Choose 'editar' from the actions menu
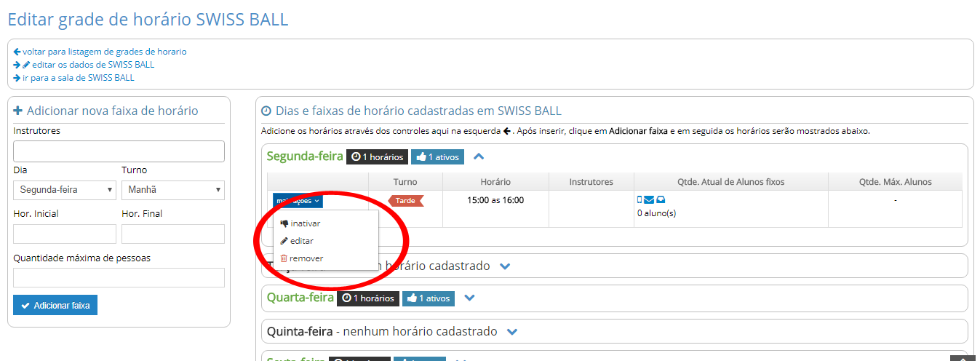980x361 pixels. [301, 241]
